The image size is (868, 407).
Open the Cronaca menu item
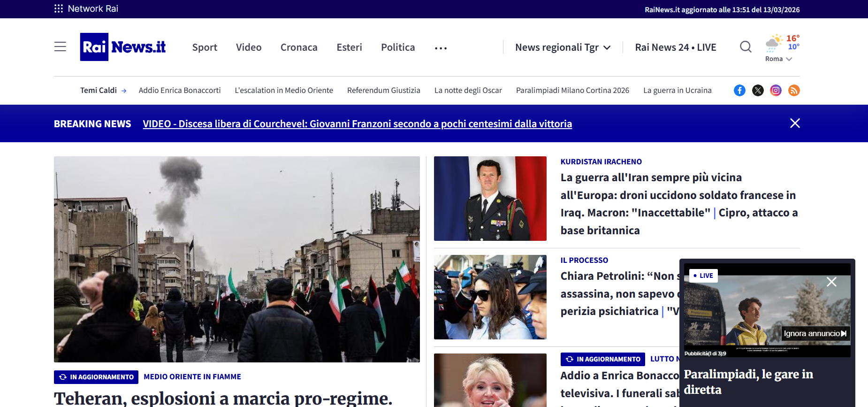click(x=299, y=47)
